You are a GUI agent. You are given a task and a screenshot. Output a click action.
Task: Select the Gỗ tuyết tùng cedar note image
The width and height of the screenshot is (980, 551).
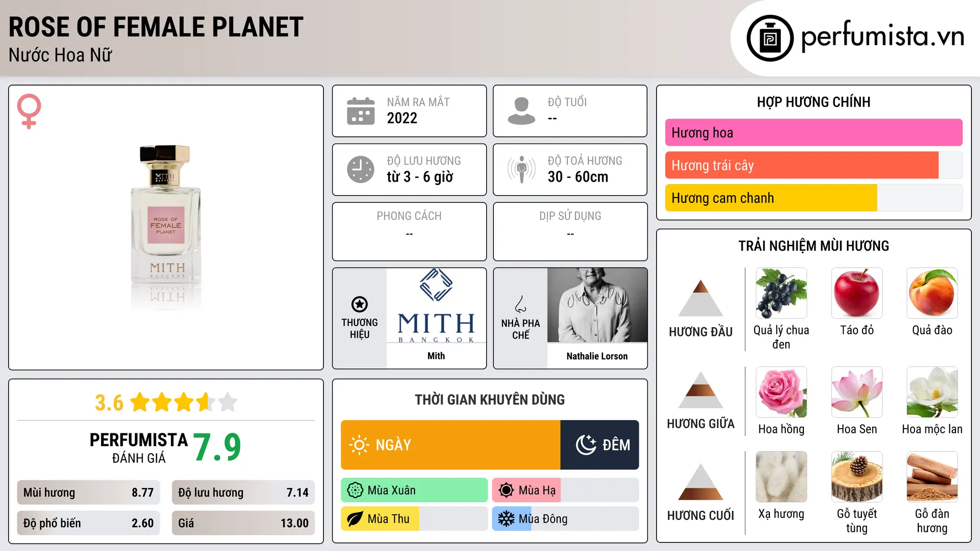pyautogui.click(x=857, y=477)
